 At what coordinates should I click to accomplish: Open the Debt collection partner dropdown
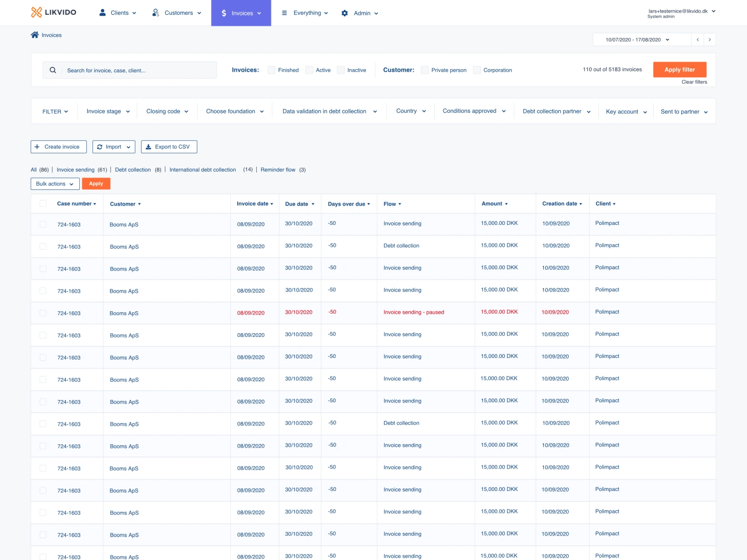click(557, 111)
